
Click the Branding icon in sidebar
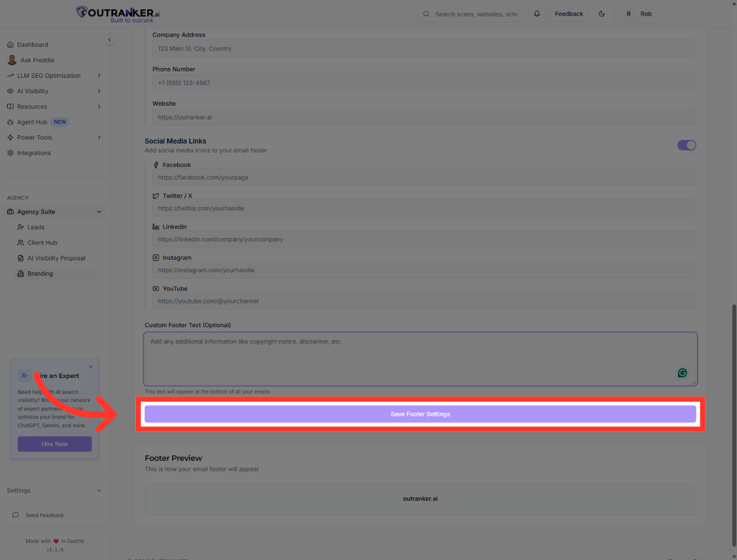point(21,274)
